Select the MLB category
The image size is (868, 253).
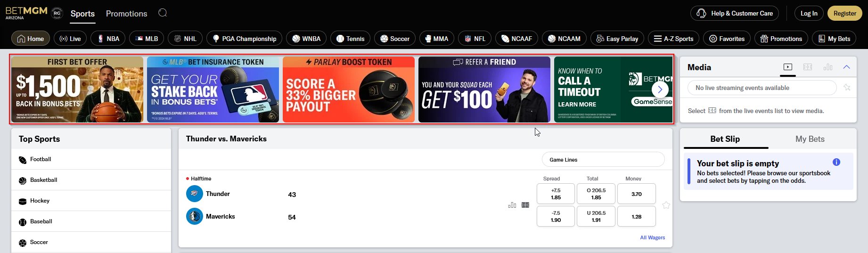[147, 39]
